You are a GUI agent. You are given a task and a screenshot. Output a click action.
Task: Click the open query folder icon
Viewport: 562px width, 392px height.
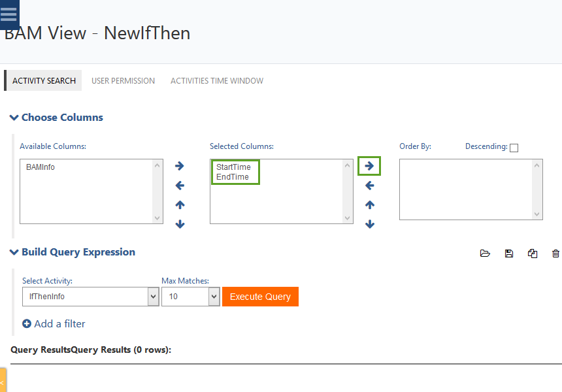485,253
